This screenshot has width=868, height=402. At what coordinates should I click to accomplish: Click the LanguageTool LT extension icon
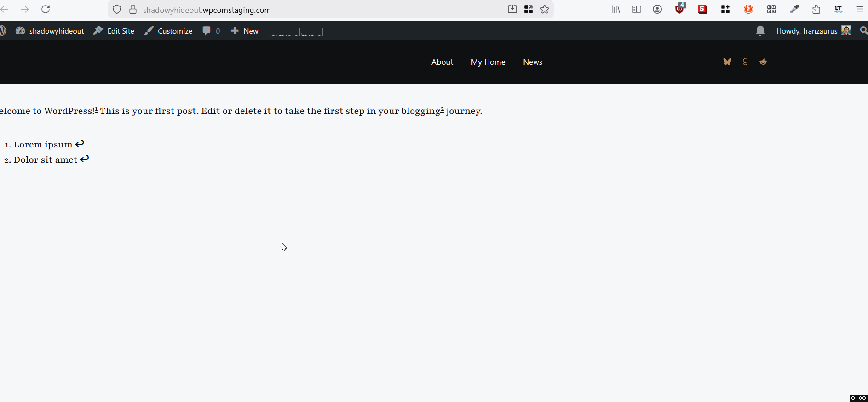point(838,9)
